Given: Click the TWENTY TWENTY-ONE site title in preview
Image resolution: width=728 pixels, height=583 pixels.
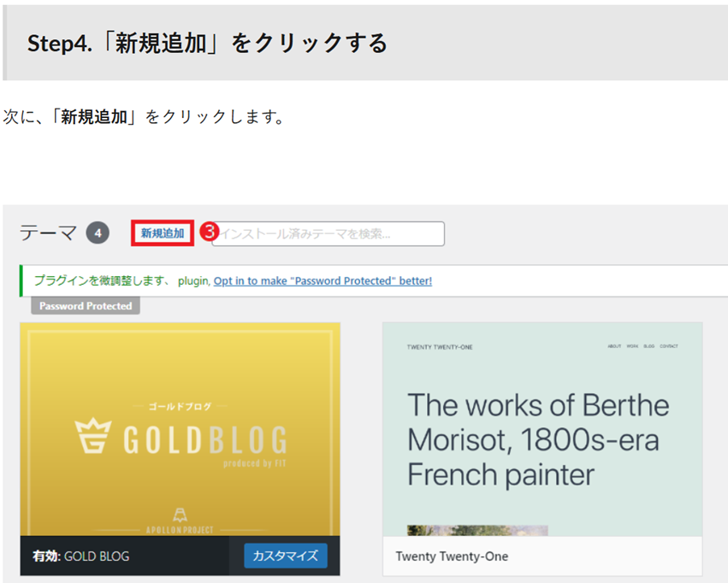Looking at the screenshot, I should coord(440,346).
